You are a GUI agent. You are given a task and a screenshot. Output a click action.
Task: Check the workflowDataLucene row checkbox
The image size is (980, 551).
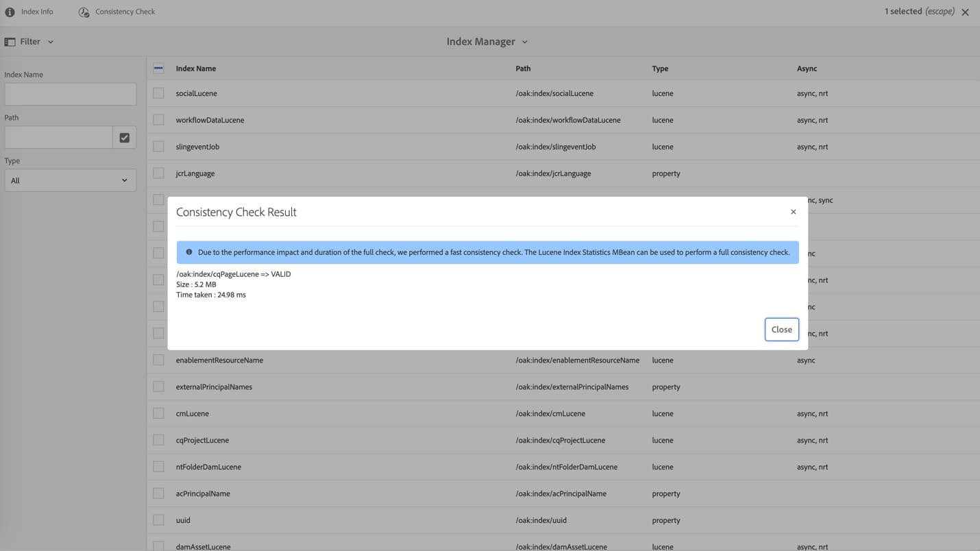(x=158, y=119)
